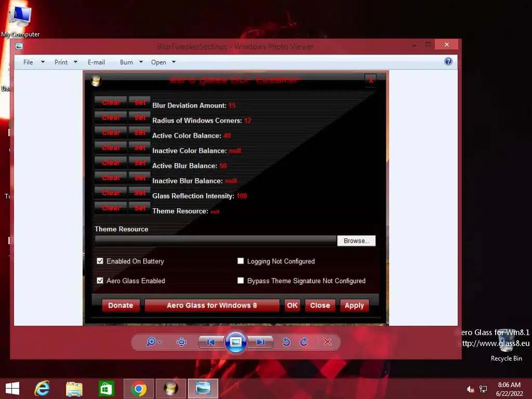The image size is (532, 399).
Task: Clear the Active Color Balance value
Action: click(x=111, y=132)
